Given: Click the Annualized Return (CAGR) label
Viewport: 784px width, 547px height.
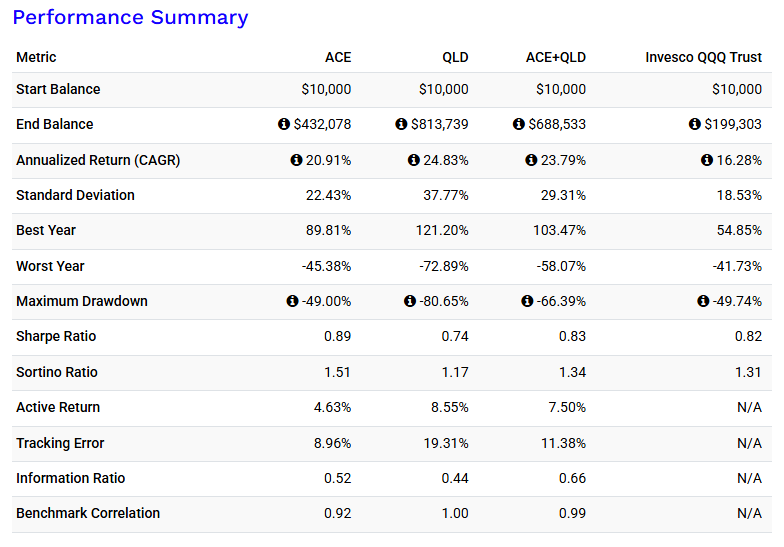Looking at the screenshot, I should (x=98, y=160).
